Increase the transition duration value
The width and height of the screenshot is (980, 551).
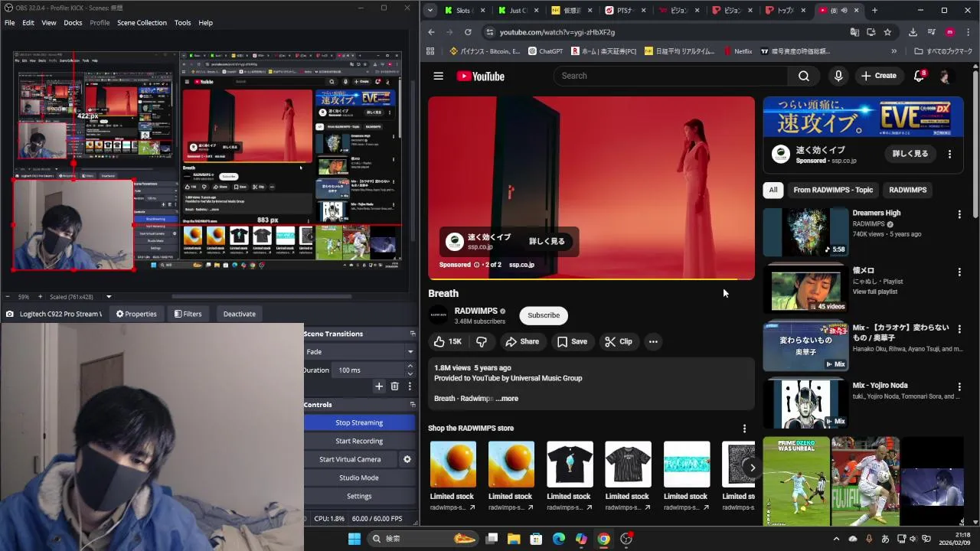pos(410,367)
